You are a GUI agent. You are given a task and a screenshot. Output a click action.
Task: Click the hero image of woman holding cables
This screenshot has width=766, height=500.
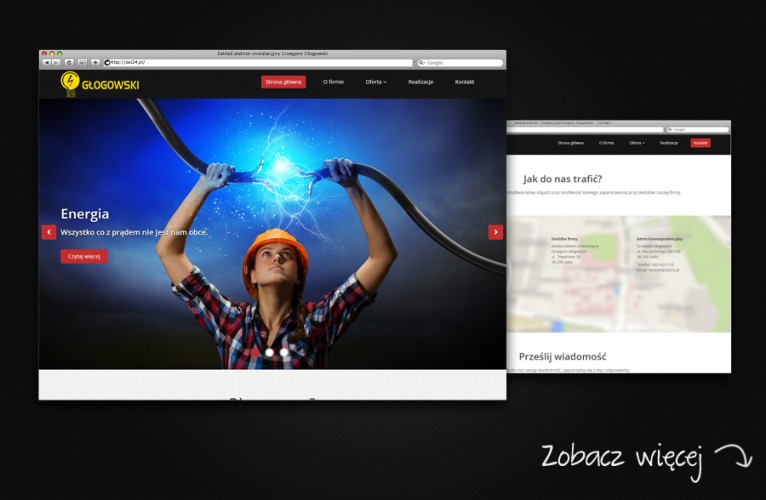coord(273,234)
